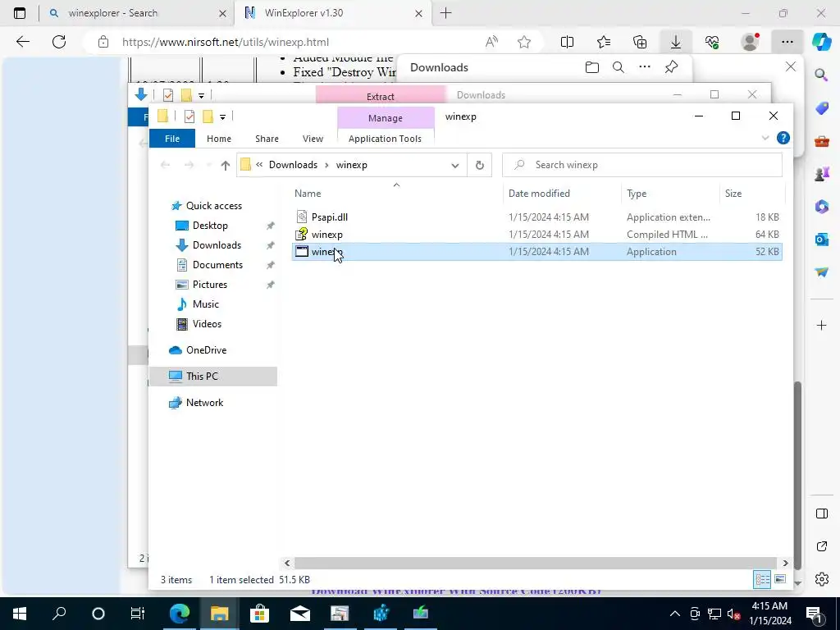Viewport: 840px width, 630px height.
Task: Open Edge Collections icon
Action: click(640, 42)
